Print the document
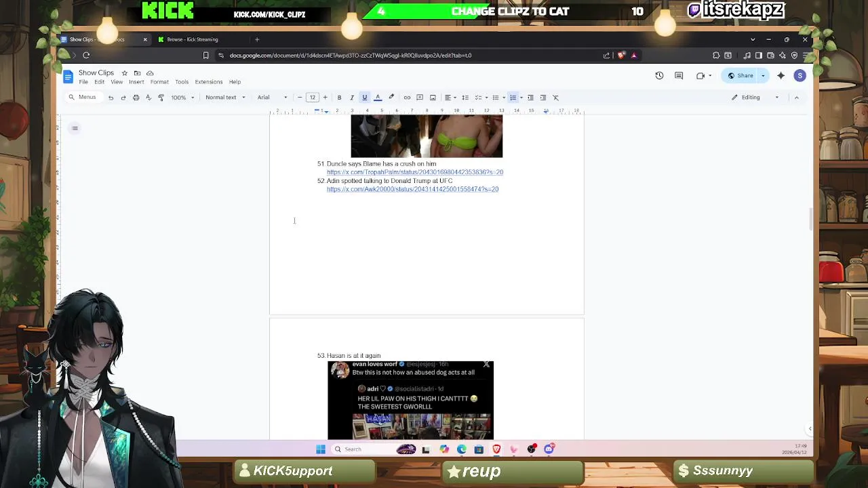The image size is (868, 488). (136, 98)
